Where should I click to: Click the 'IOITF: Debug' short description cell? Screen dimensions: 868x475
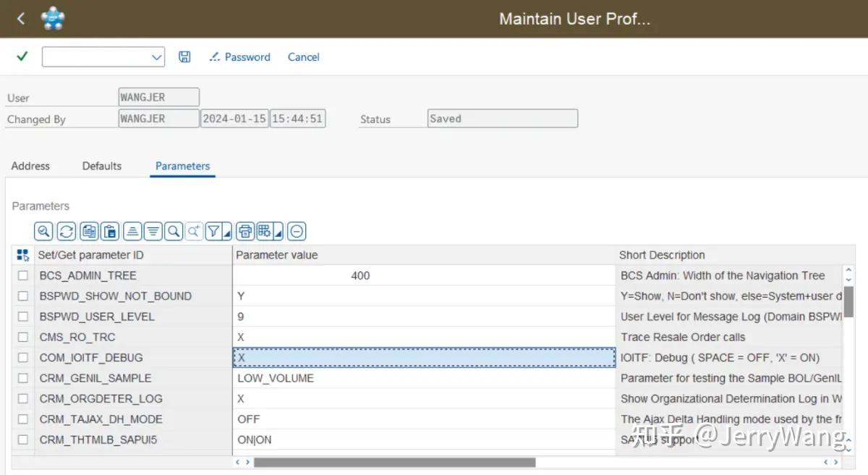[x=729, y=358]
